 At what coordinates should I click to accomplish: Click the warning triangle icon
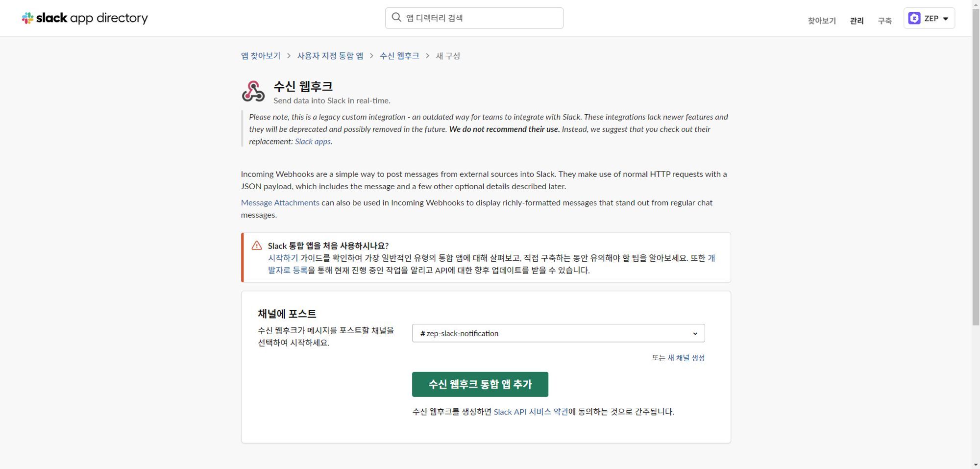tap(257, 246)
